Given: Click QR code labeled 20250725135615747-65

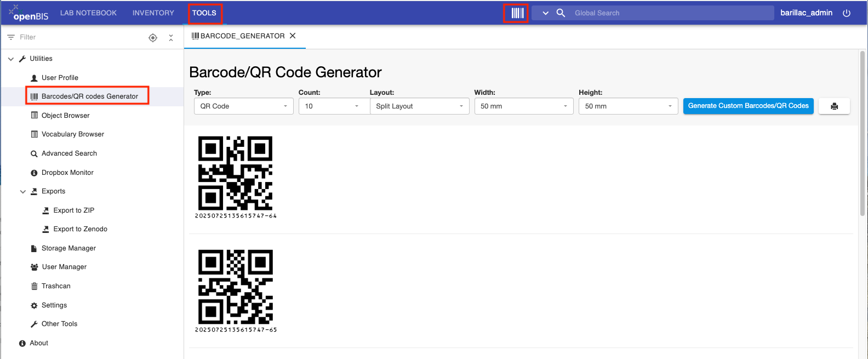Looking at the screenshot, I should pos(235,287).
